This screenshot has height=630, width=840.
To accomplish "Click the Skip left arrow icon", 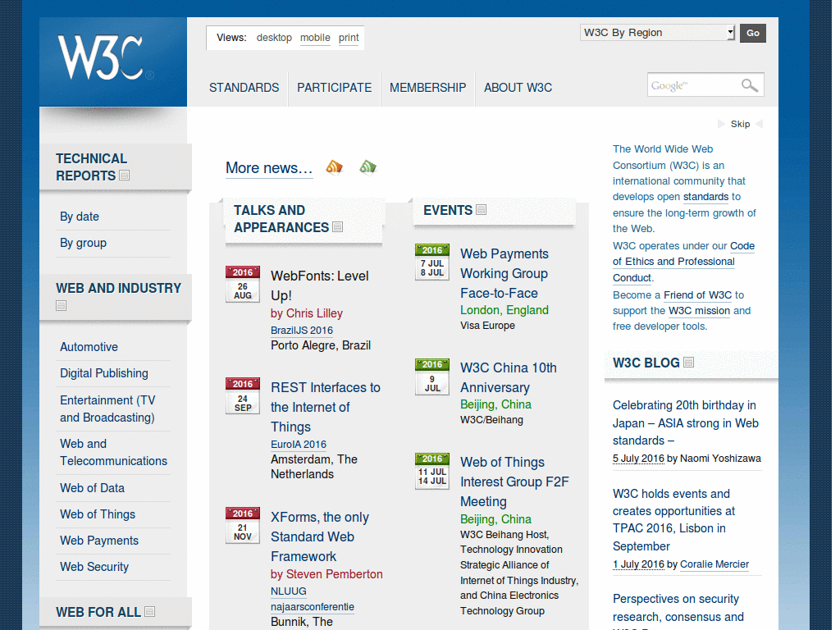I will click(x=759, y=124).
